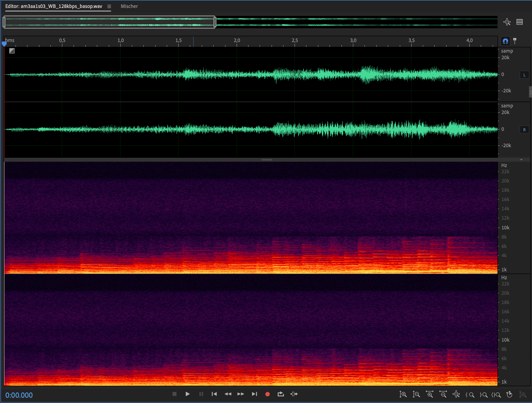The image size is (532, 403).
Task: Switch to the Mischer tab
Action: (129, 6)
